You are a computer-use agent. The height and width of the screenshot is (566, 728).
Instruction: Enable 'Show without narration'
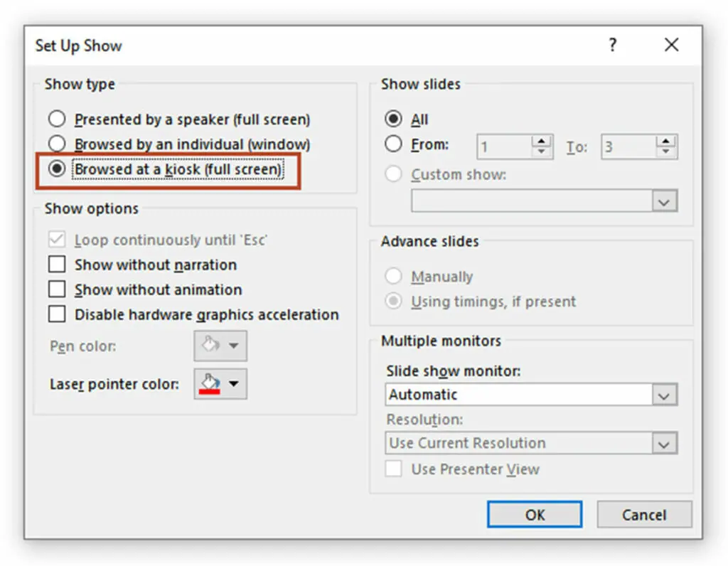tap(58, 265)
